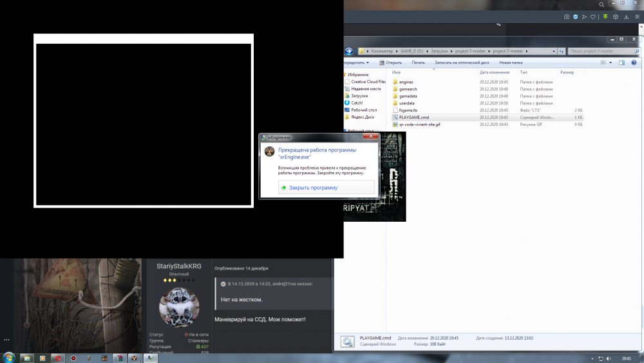This screenshot has width=644, height=363.
Task: Open Creative Cloud Files in favorites
Action: pos(365,81)
